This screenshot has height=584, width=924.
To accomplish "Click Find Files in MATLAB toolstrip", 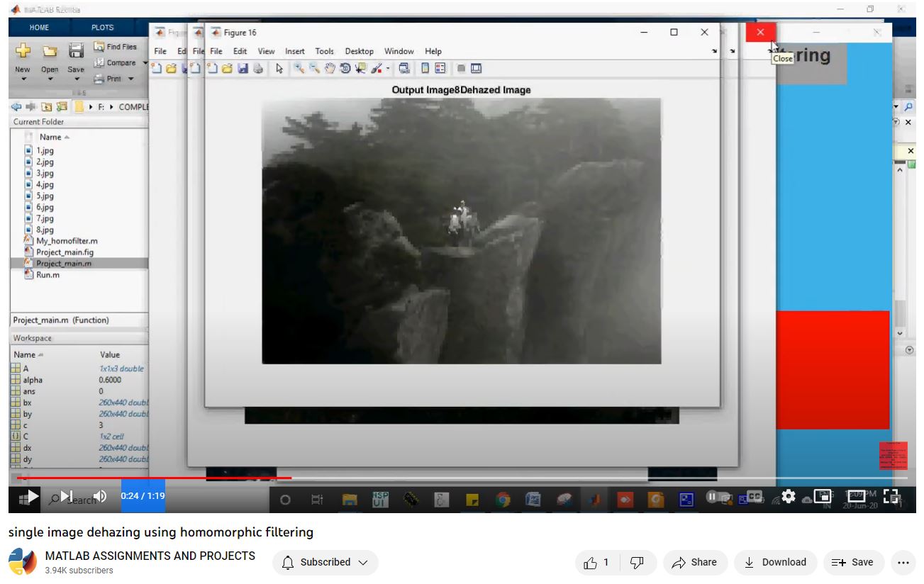I will coord(116,47).
